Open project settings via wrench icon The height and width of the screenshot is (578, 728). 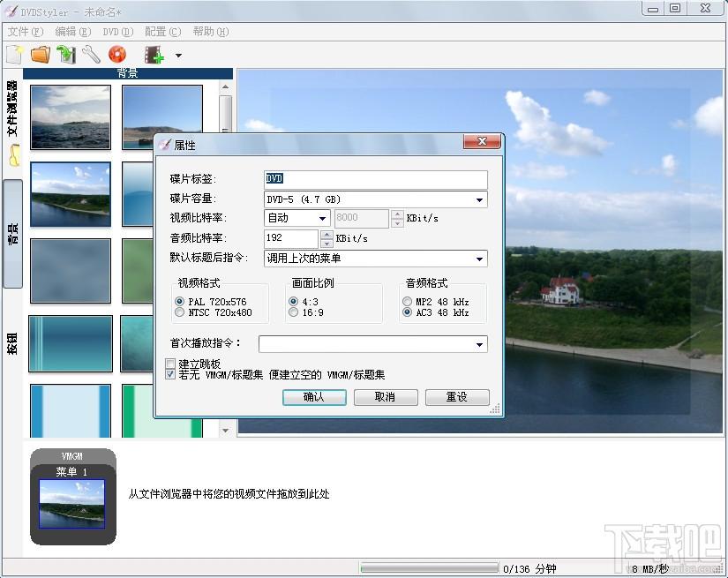[92, 55]
